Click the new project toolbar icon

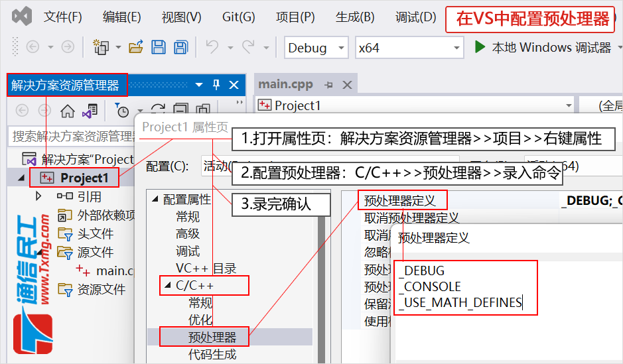click(x=101, y=47)
